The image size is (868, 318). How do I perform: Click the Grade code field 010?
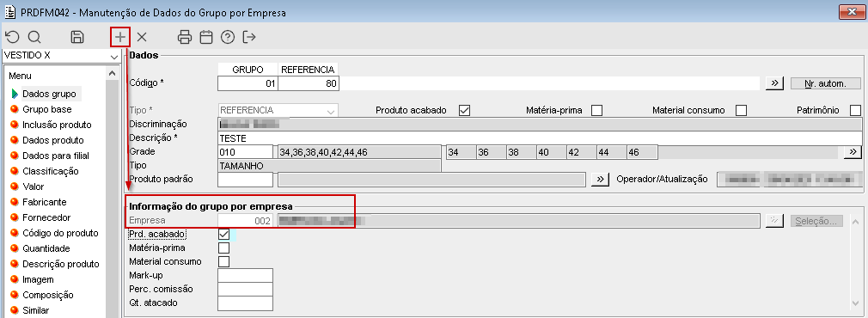point(245,152)
